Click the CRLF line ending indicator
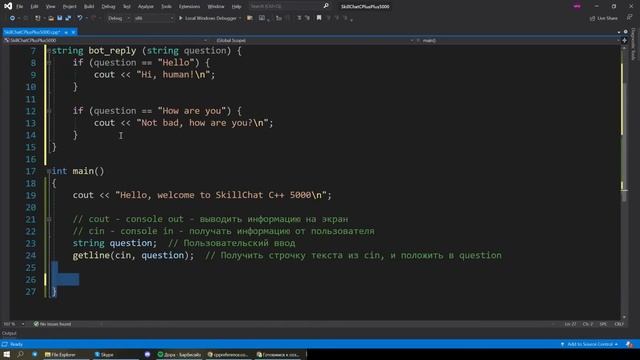 [619, 324]
